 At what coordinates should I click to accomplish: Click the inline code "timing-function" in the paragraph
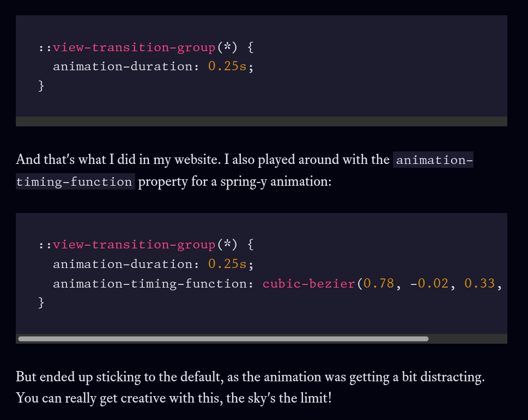[x=75, y=182]
